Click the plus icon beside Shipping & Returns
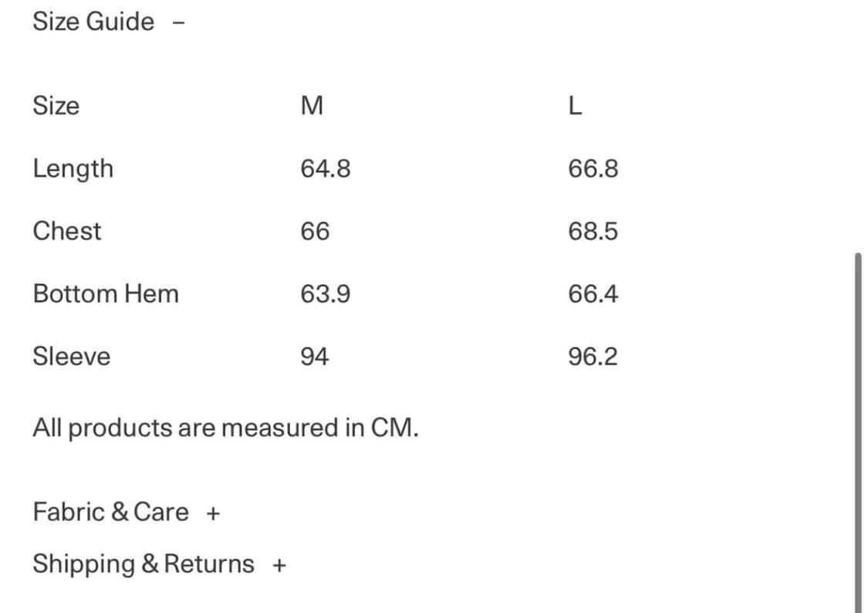The height and width of the screenshot is (613, 868). [279, 565]
